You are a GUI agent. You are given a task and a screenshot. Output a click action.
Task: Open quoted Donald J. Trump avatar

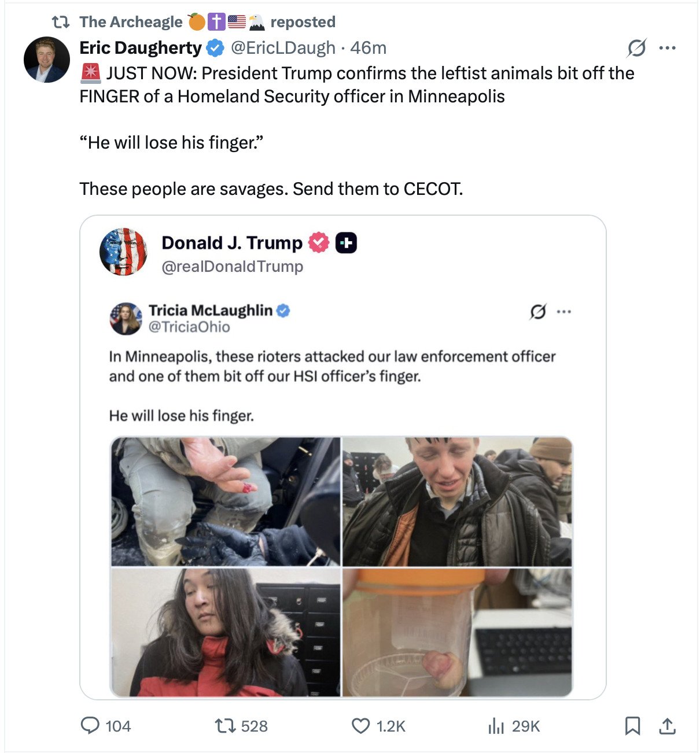point(123,252)
